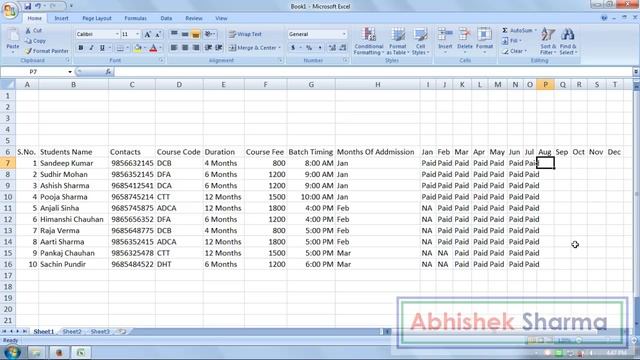Open the General number format dropdown
The height and width of the screenshot is (360, 640).
coord(344,34)
